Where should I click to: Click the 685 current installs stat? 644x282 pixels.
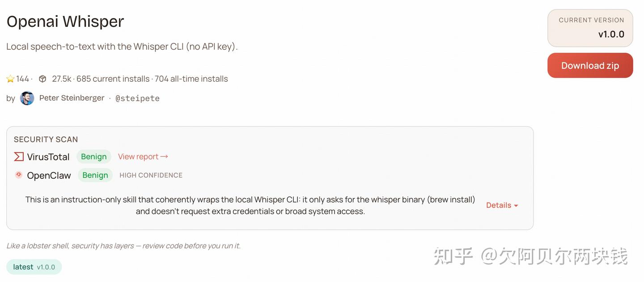(x=113, y=79)
